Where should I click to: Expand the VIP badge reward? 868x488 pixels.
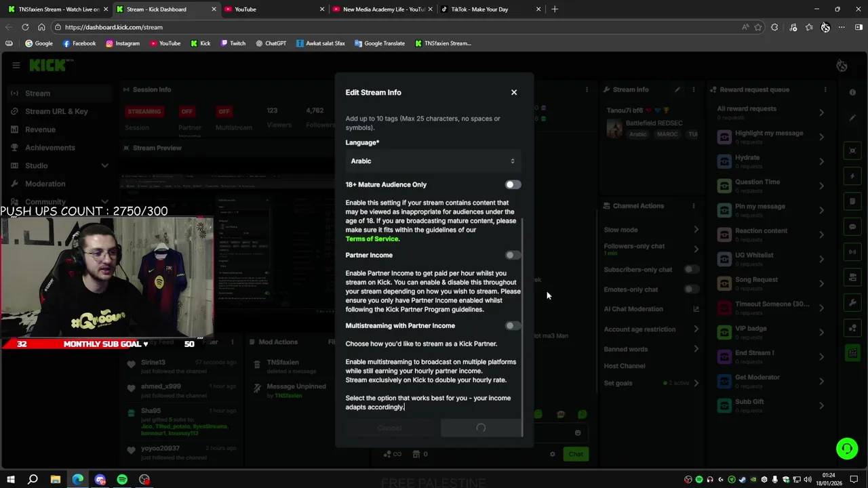pos(821,332)
